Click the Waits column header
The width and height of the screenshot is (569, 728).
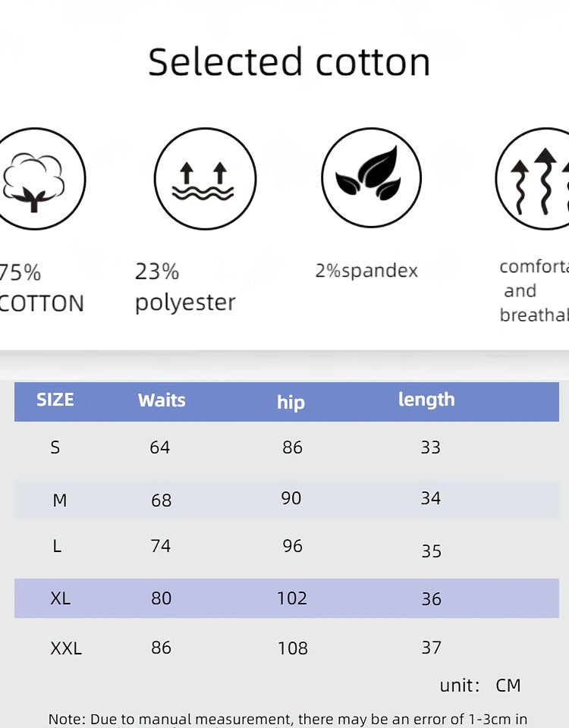click(162, 400)
